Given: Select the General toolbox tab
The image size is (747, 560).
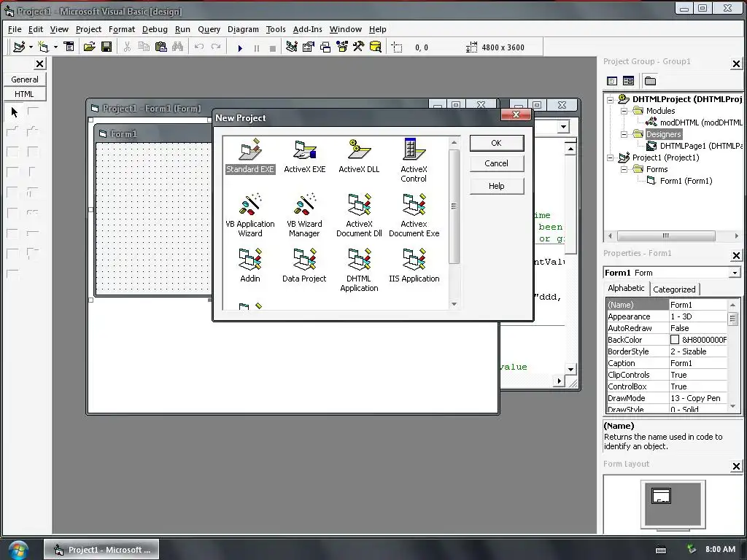Looking at the screenshot, I should coord(25,79).
